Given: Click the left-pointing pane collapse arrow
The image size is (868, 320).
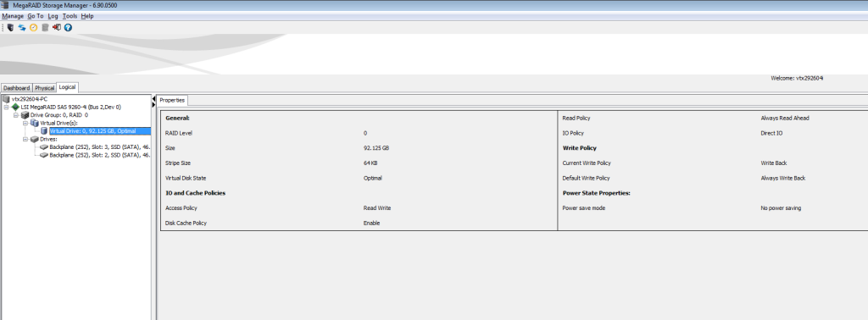Looking at the screenshot, I should pyautogui.click(x=153, y=98).
